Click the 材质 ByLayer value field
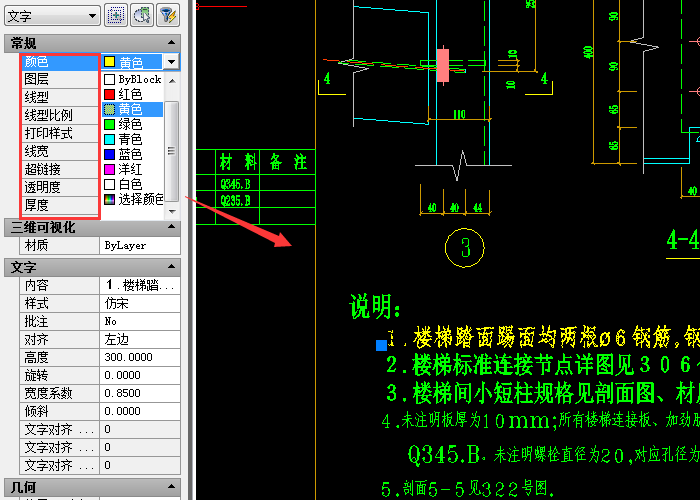The height and width of the screenshot is (500, 700). 140,246
